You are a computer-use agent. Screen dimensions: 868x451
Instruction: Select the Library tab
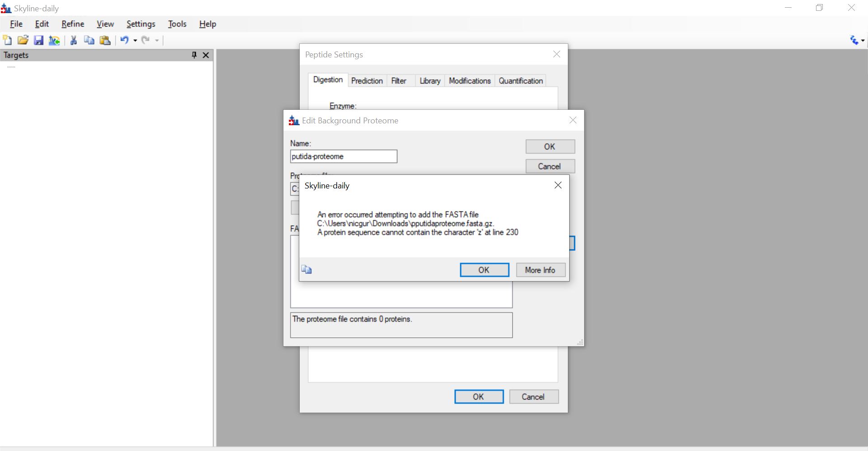(429, 81)
